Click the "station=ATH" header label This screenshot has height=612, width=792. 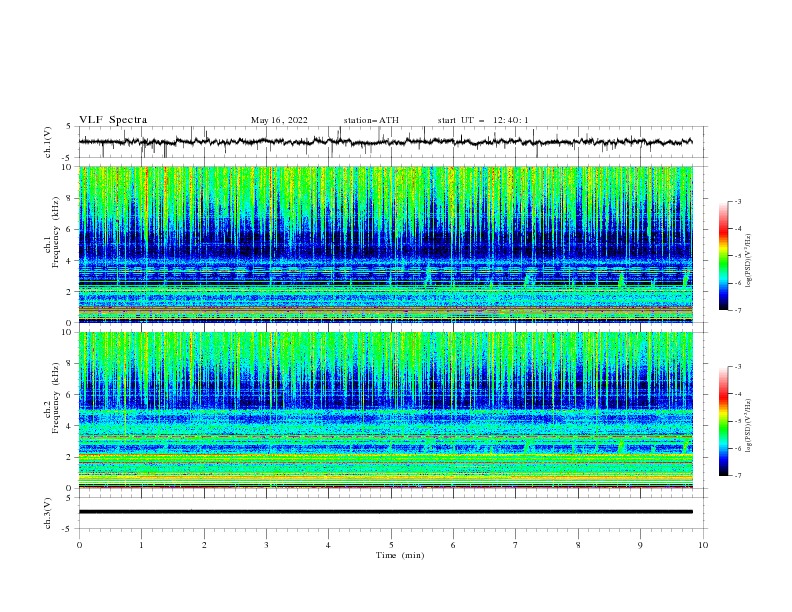pos(371,120)
